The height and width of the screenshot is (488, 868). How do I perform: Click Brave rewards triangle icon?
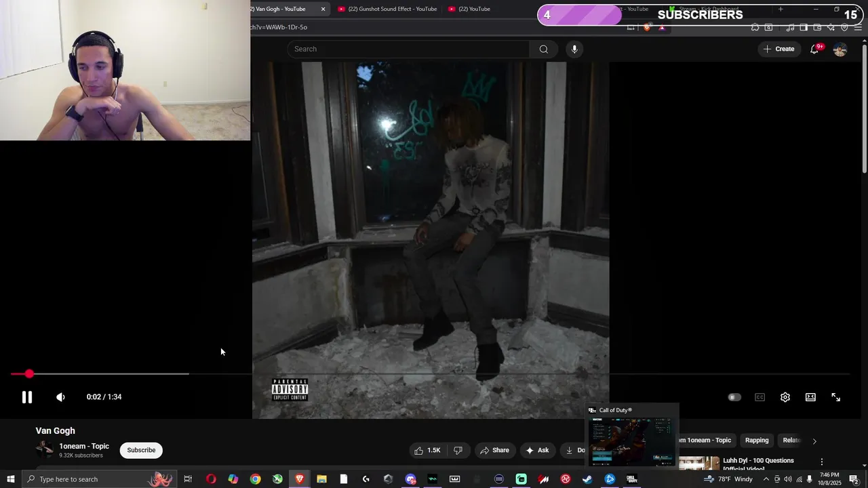662,27
